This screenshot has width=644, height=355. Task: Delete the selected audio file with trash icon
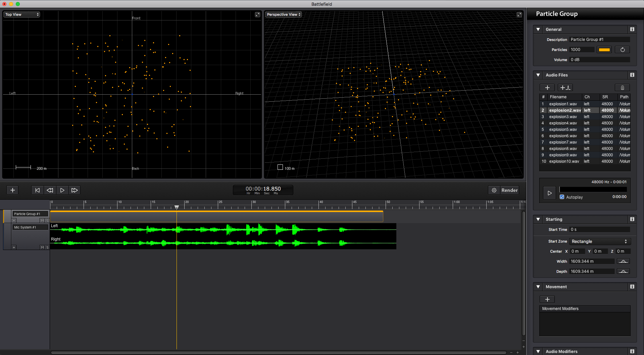click(623, 88)
